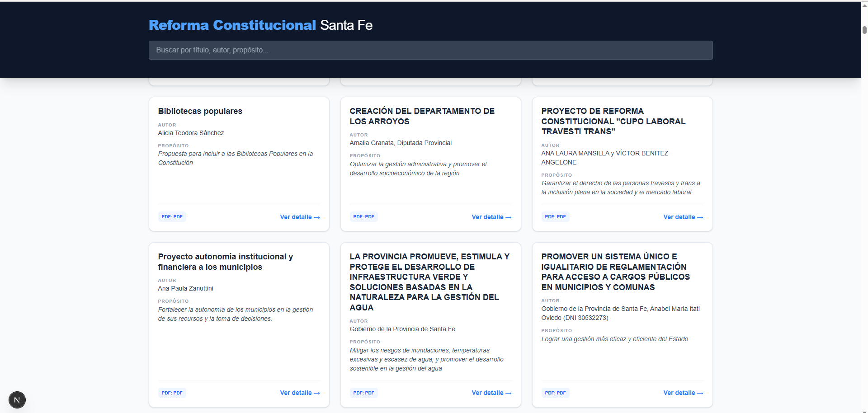Viewport: 868px width, 413px height.
Task: Click the Reforma Constitucional header logo
Action: [232, 25]
